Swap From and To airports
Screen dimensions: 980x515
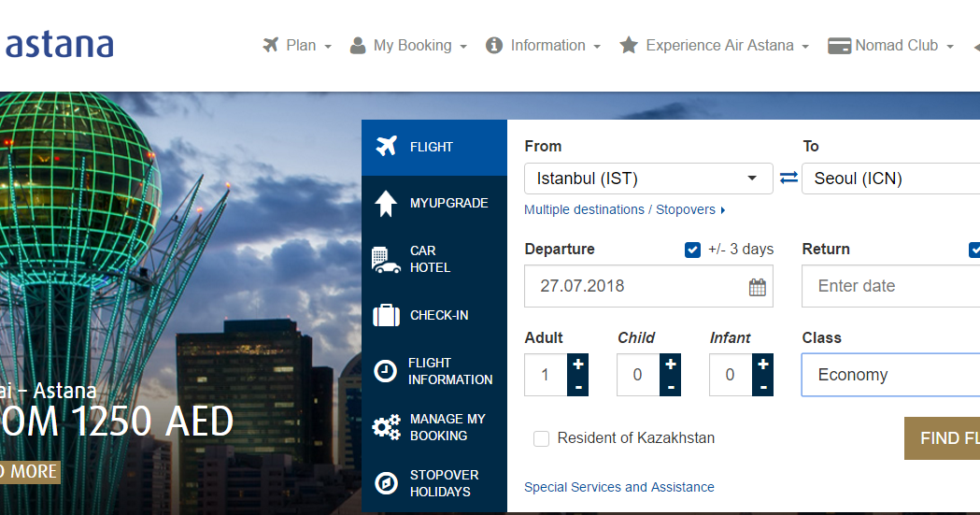[x=788, y=179]
